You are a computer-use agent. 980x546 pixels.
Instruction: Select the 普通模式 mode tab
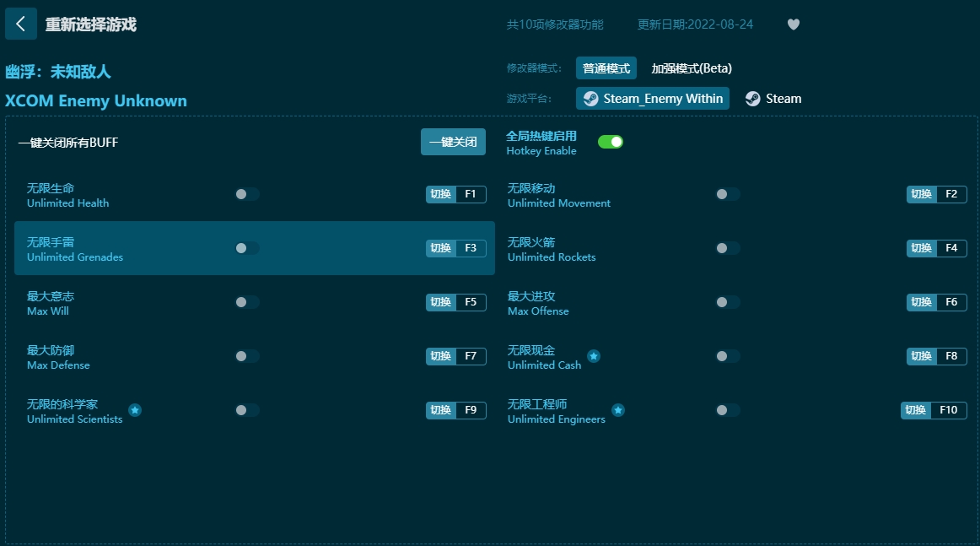point(606,68)
